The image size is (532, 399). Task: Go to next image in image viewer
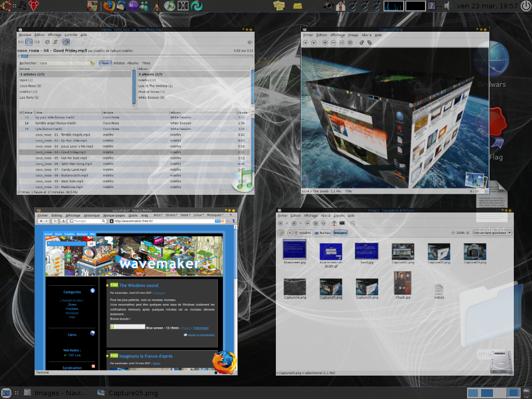314,43
